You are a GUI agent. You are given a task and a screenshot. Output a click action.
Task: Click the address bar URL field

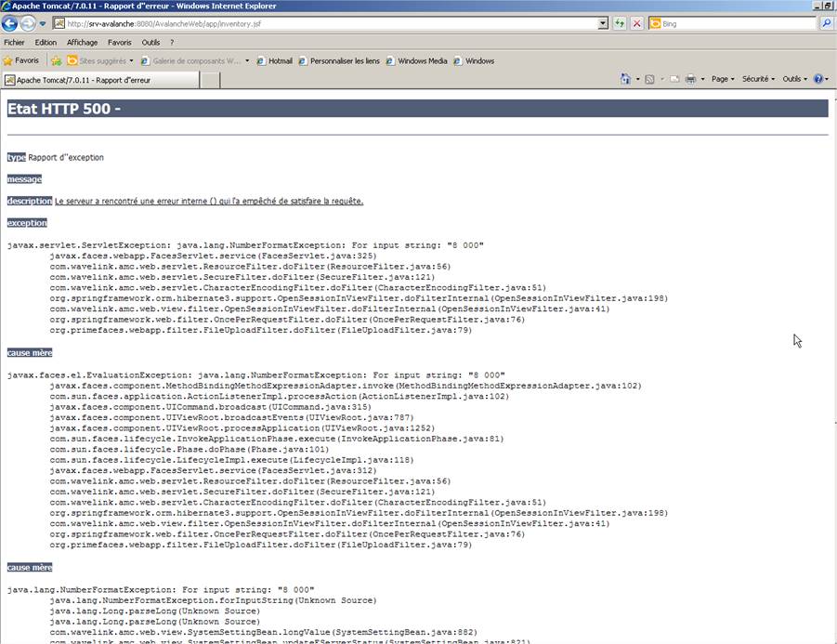tap(325, 23)
